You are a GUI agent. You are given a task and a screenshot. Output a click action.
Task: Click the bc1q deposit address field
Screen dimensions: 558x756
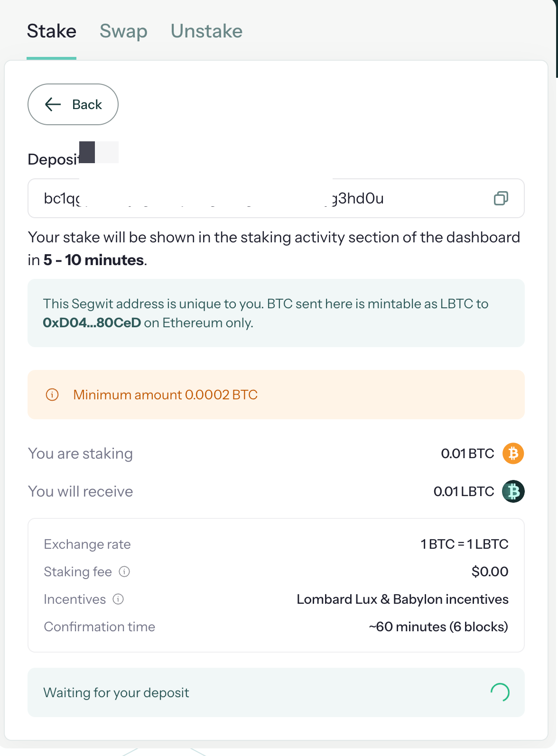tap(276, 198)
